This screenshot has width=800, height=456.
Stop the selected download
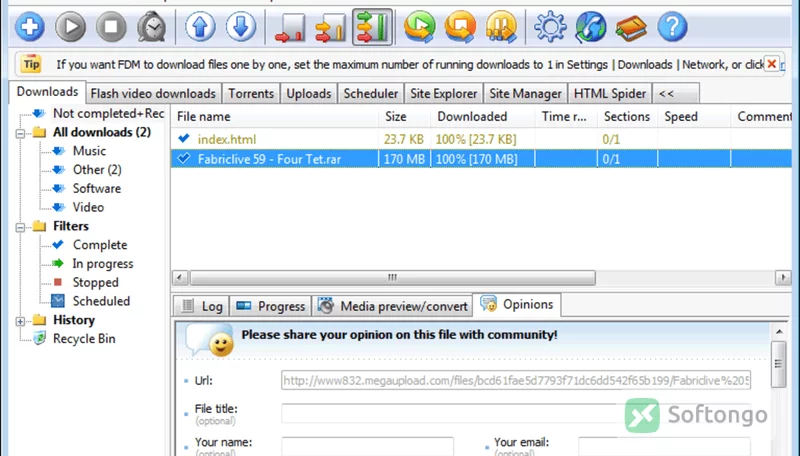click(x=111, y=27)
